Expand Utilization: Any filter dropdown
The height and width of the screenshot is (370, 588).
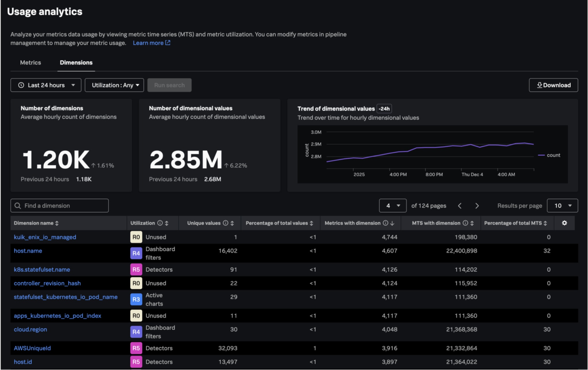click(x=114, y=85)
